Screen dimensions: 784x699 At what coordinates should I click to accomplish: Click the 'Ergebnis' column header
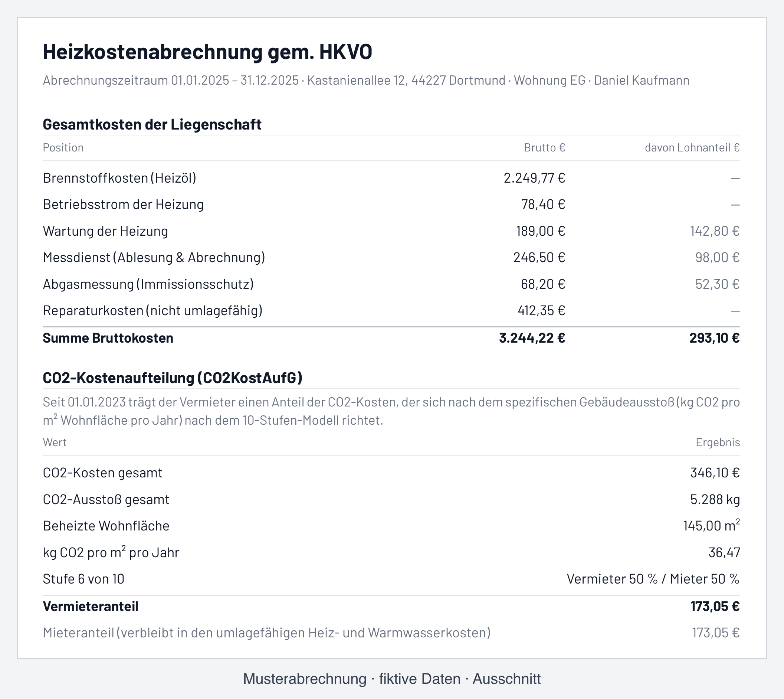pyautogui.click(x=718, y=443)
